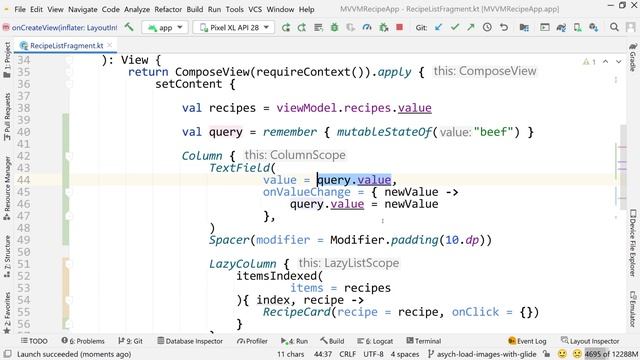Click the warning count inspection indicator
This screenshot has height=360, width=640.
point(589,62)
